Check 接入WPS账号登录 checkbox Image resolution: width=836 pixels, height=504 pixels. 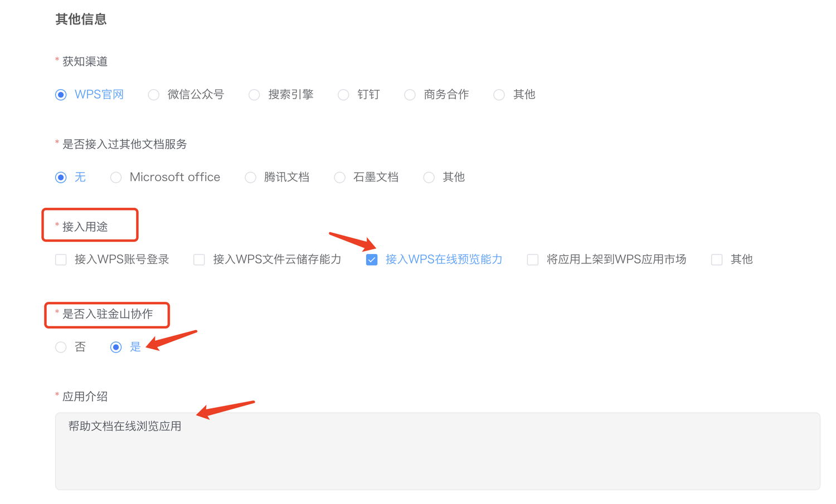click(61, 260)
